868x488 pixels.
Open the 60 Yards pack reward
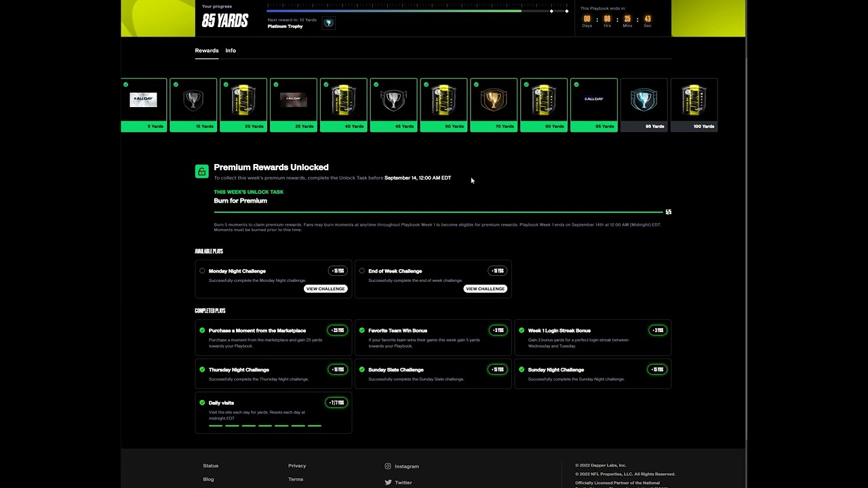444,100
